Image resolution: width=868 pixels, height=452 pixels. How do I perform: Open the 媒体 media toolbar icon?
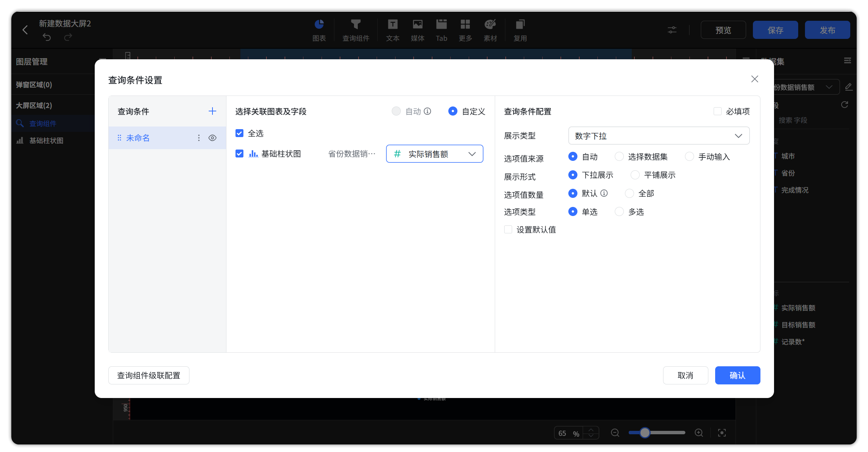(x=417, y=30)
